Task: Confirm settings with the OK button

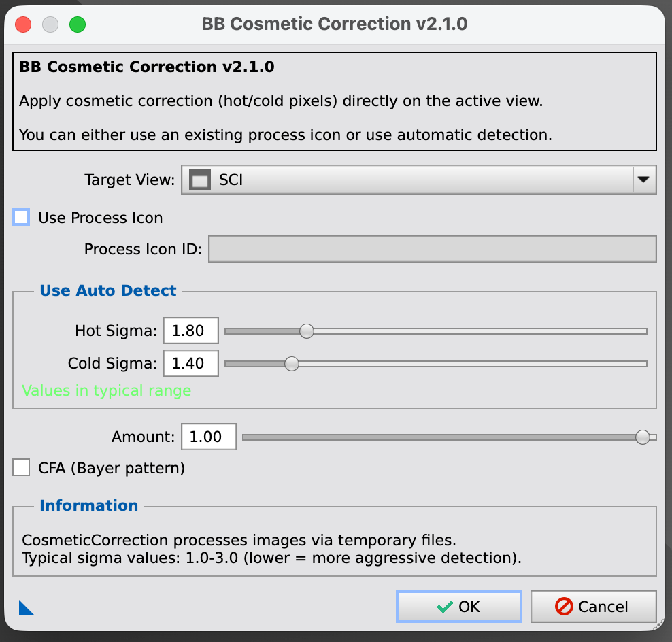Action: tap(459, 606)
